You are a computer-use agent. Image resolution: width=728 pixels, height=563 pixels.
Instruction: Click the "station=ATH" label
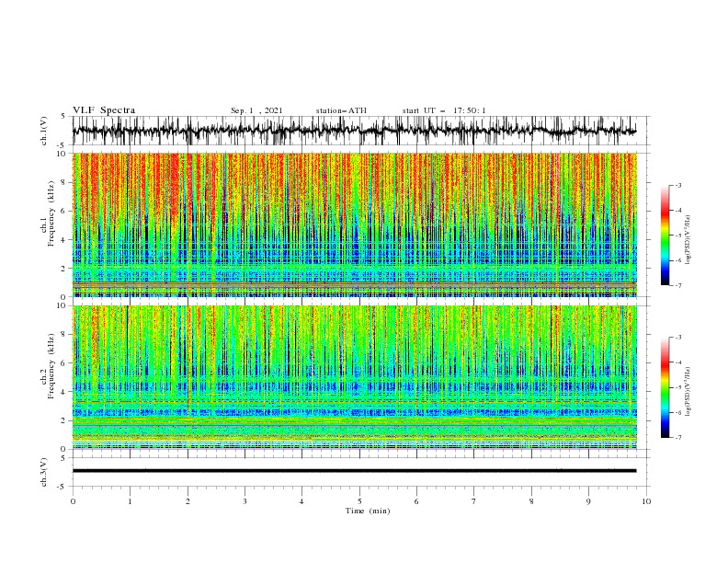tap(341, 110)
